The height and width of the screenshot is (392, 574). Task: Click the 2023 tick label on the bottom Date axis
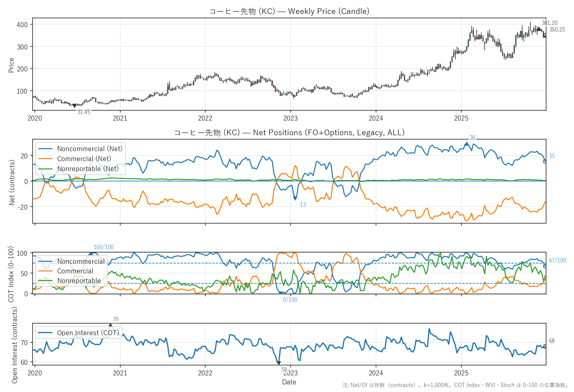(x=291, y=373)
